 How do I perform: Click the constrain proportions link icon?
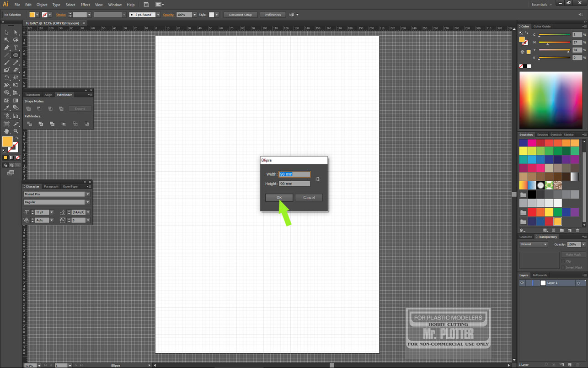317,179
